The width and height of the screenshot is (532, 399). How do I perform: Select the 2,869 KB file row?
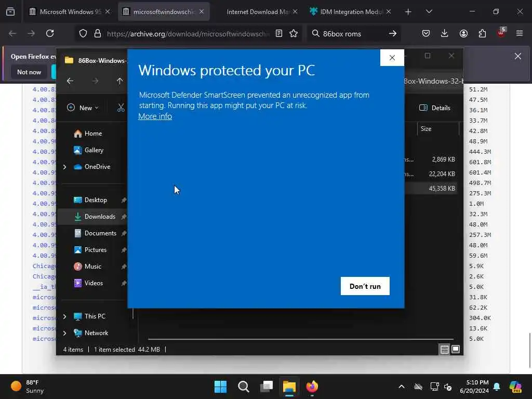[x=431, y=159]
